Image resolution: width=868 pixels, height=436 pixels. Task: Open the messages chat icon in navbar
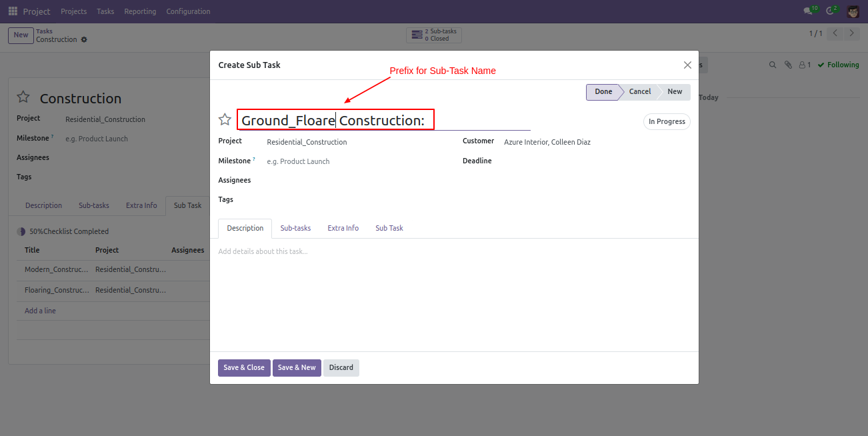(809, 11)
